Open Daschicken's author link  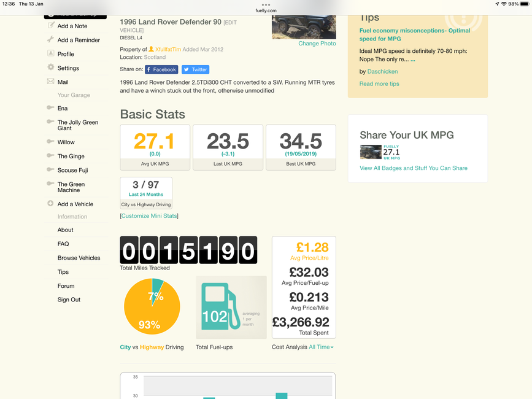tap(383, 72)
